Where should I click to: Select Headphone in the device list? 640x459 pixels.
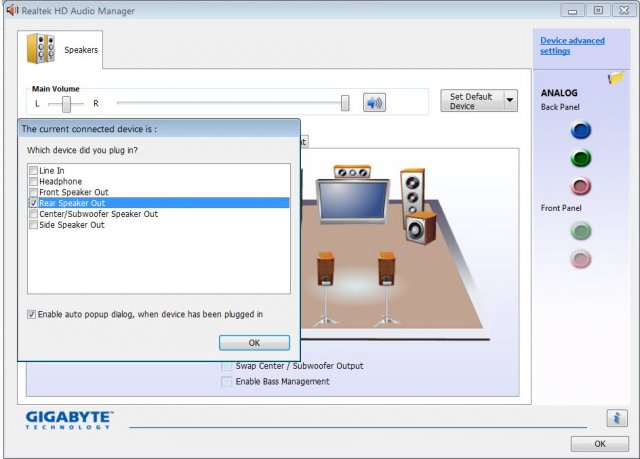tap(59, 182)
